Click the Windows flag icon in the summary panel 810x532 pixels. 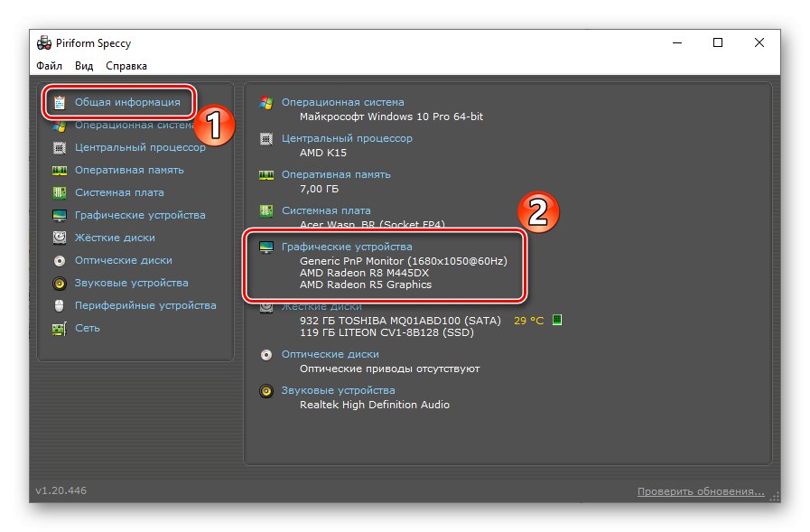(x=266, y=102)
